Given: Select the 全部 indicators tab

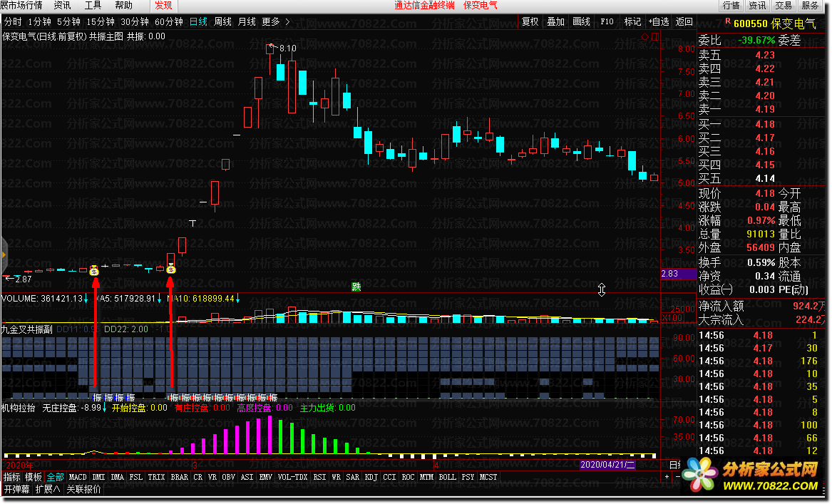Looking at the screenshot, I should (55, 477).
